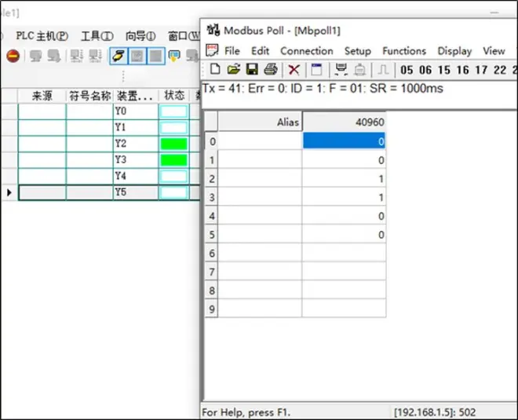The width and height of the screenshot is (518, 420).
Task: Click the Alias column header
Action: 260,122
